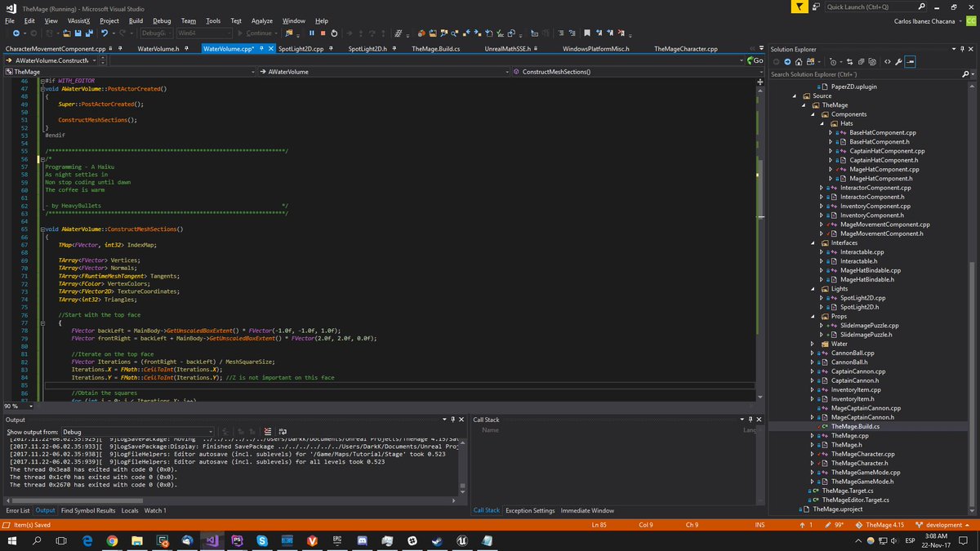980x551 pixels.
Task: Open the Analyze menu
Action: click(x=262, y=20)
